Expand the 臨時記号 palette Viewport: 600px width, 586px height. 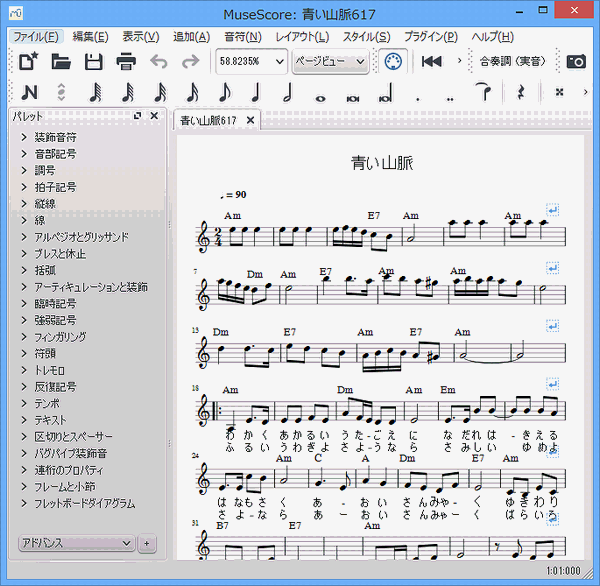tap(24, 304)
